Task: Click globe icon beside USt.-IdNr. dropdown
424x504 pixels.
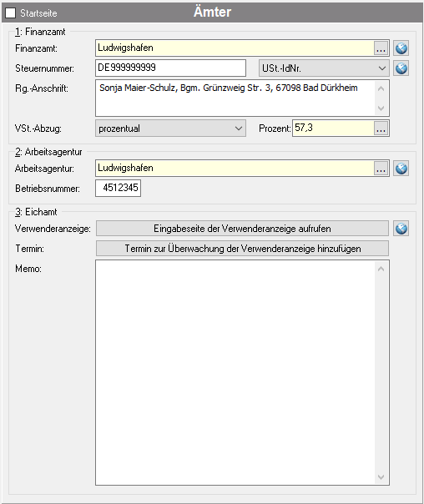Action: 401,68
